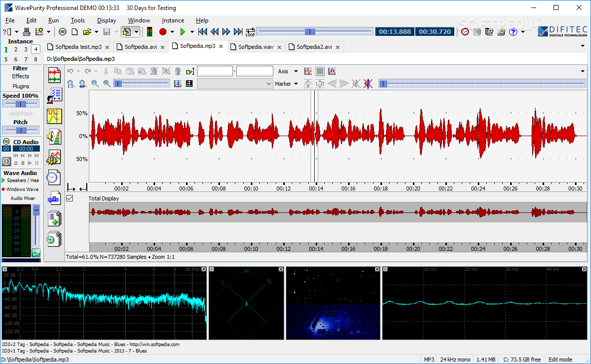Click the fast-forward button

tap(226, 32)
